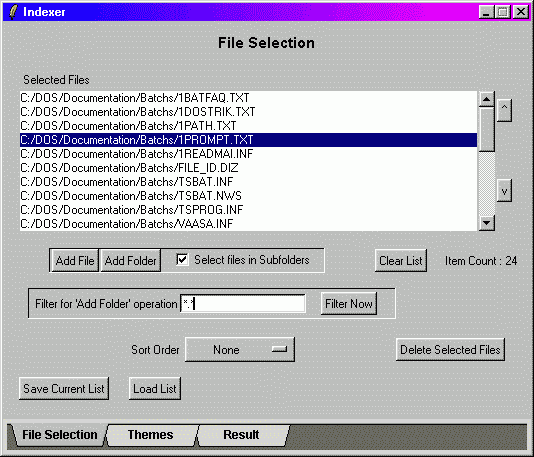This screenshot has width=534, height=457.
Task: Delete the selected files
Action: (450, 350)
